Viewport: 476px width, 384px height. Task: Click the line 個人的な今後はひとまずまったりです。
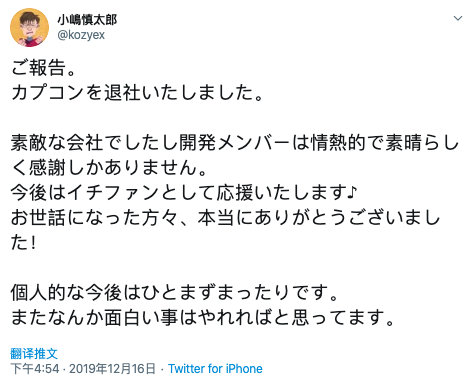coord(175,293)
